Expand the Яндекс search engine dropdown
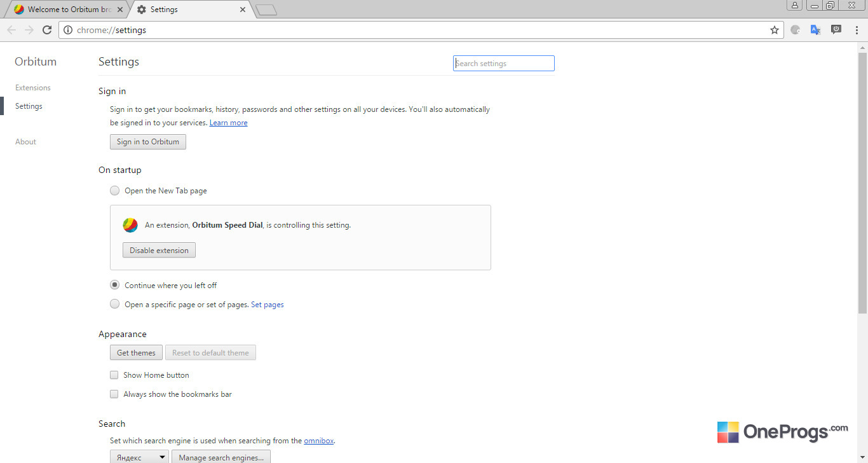Image resolution: width=868 pixels, height=463 pixels. point(139,457)
